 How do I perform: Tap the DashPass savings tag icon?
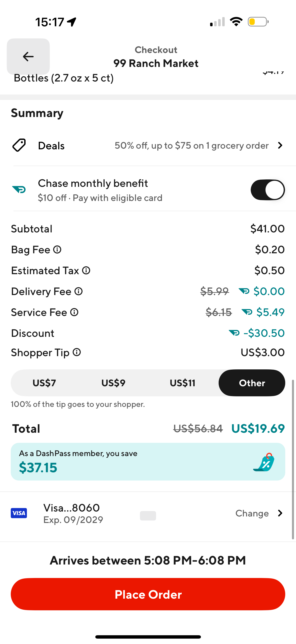[x=264, y=462]
